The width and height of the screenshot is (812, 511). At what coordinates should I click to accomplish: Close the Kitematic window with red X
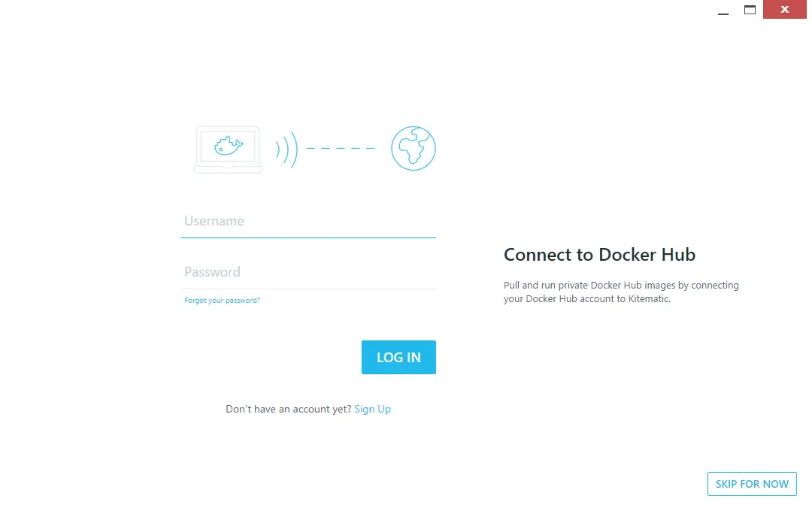tap(784, 9)
